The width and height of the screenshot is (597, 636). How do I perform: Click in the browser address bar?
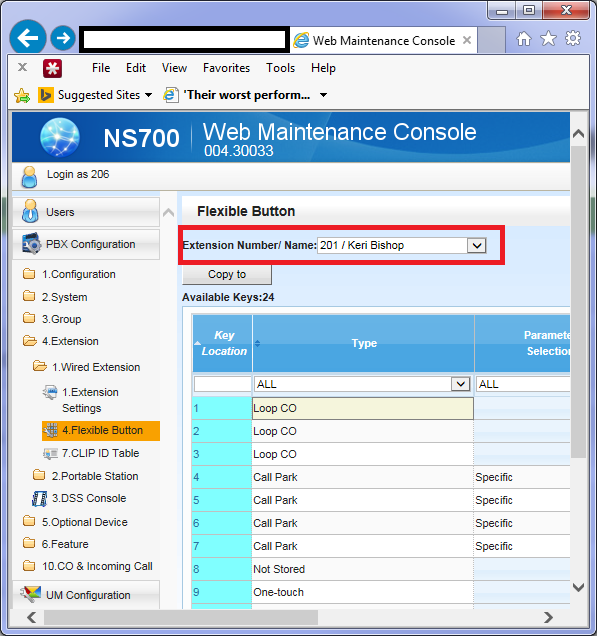tap(185, 40)
